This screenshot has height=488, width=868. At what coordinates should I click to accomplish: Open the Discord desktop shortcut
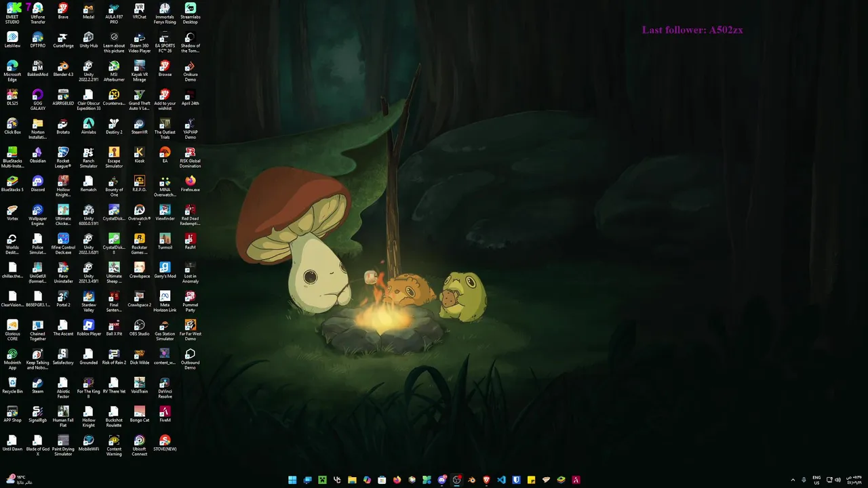38,184
